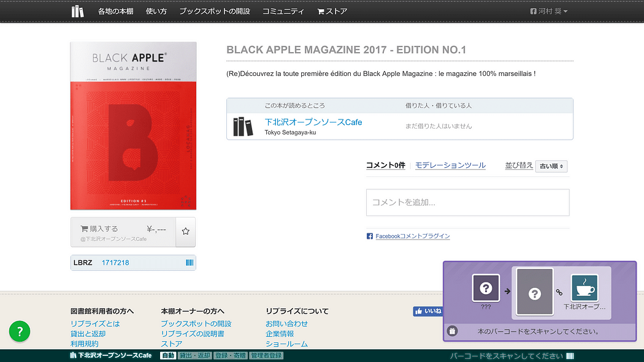Viewport: 644px width, 362px height.
Task: Select the 自動 mode in bottom bar
Action: click(168, 355)
